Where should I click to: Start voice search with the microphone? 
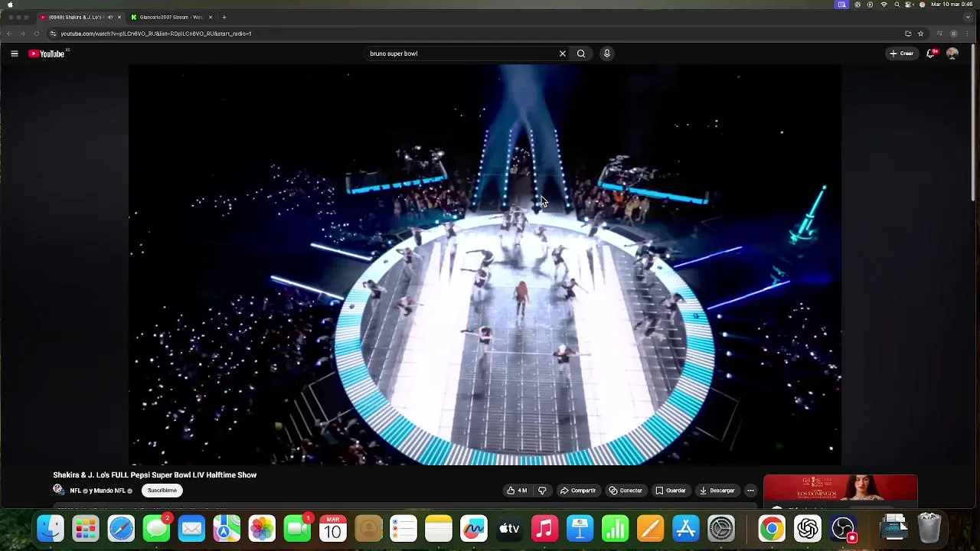(x=606, y=54)
